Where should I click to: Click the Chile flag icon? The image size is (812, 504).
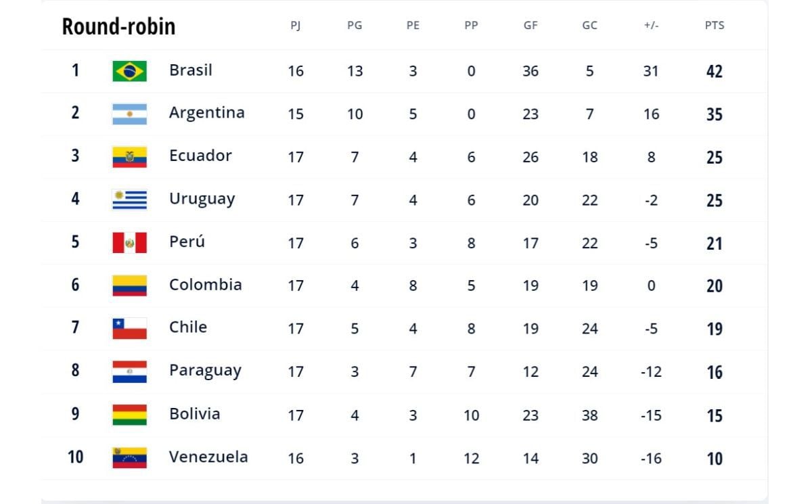(129, 328)
